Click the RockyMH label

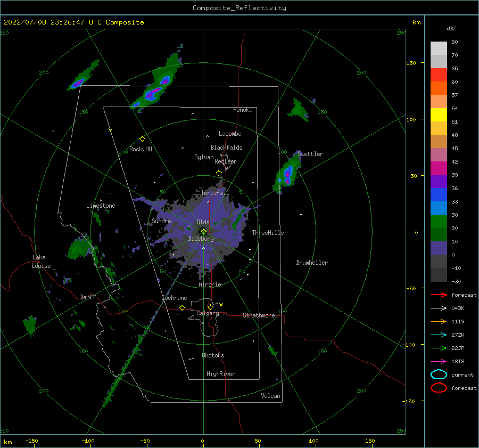pyautogui.click(x=141, y=149)
